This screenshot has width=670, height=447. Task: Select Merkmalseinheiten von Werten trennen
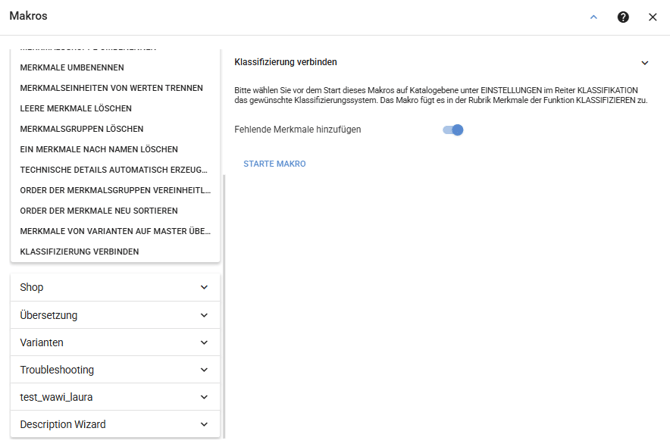(111, 88)
